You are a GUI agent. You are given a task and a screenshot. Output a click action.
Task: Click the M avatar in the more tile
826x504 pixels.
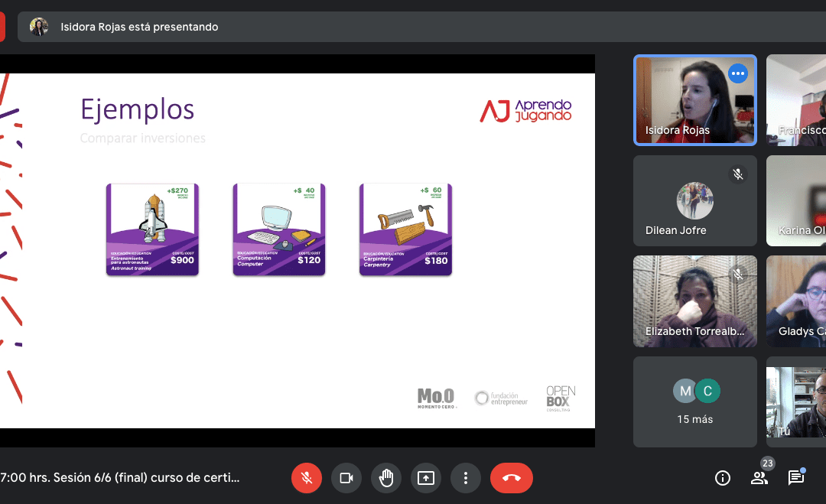[x=685, y=391]
